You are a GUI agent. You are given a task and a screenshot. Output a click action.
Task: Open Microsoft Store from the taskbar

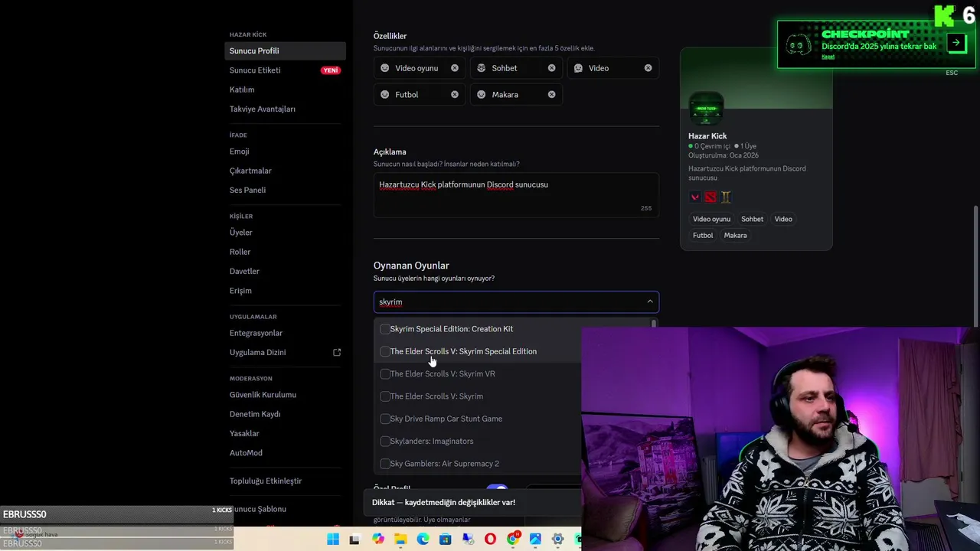tap(445, 540)
